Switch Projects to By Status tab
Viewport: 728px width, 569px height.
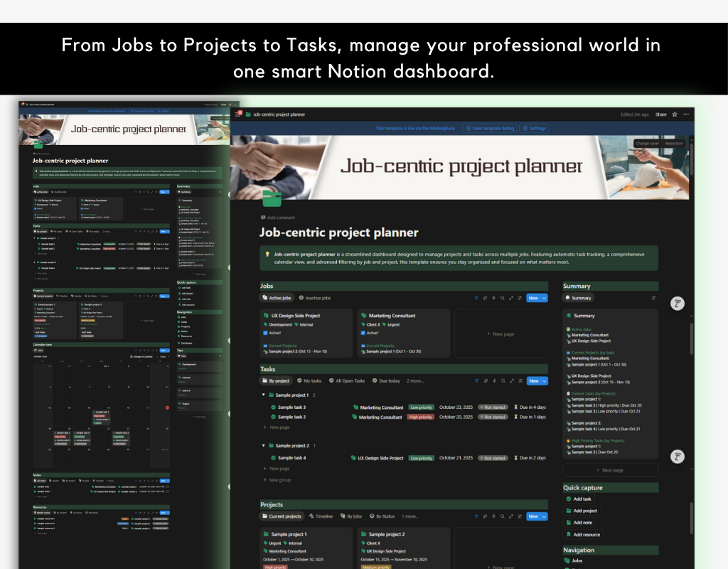point(382,516)
